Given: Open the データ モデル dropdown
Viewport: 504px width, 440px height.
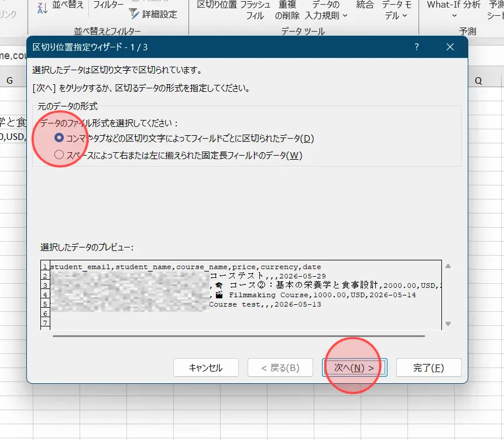Looking at the screenshot, I should pyautogui.click(x=396, y=10).
